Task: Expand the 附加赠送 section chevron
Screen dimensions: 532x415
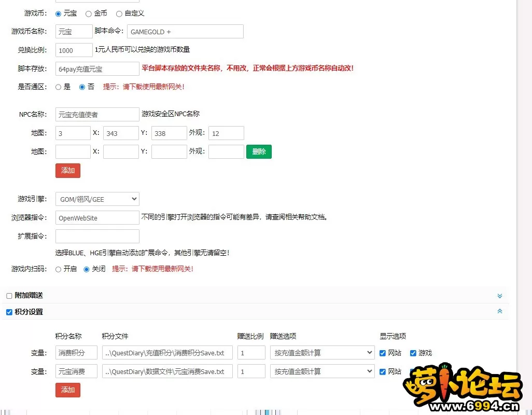Action: click(x=500, y=296)
